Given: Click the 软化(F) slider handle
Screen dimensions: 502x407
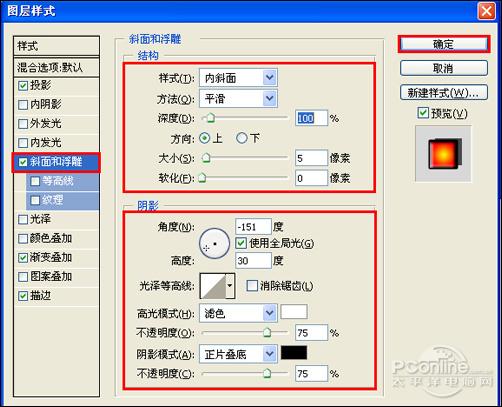Looking at the screenshot, I should tap(202, 178).
